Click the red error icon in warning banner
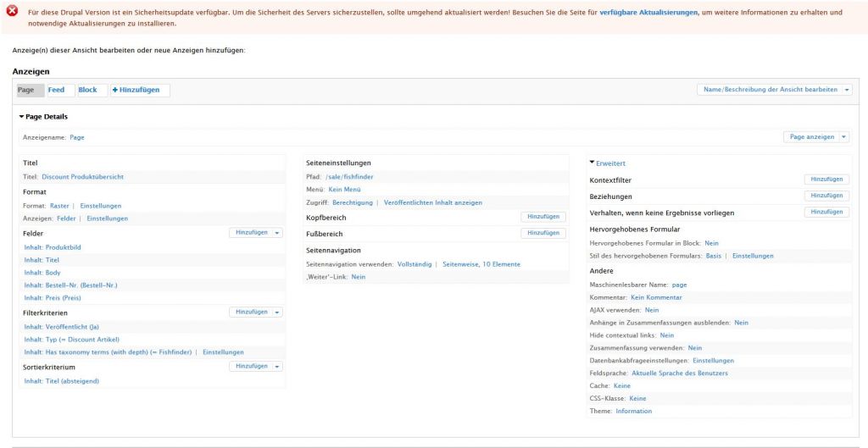 [13, 13]
